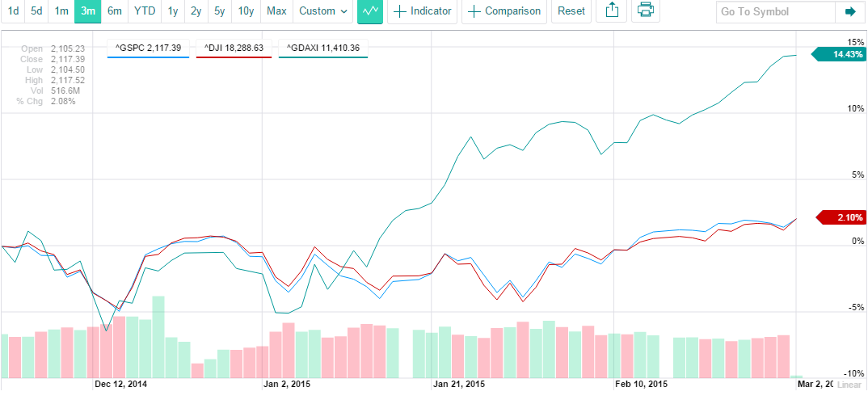Switch to the 1d time range
Image resolution: width=868 pixels, height=404 pixels.
pyautogui.click(x=13, y=11)
